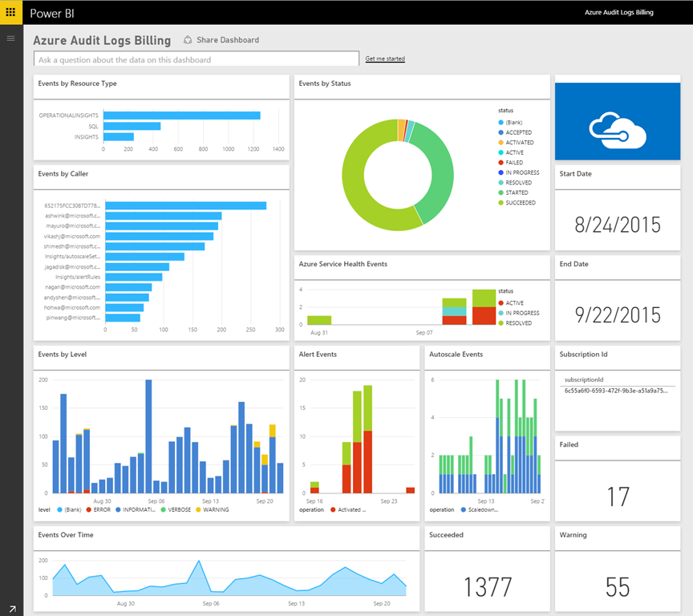Click the End Date value 9/22/2015

(618, 315)
